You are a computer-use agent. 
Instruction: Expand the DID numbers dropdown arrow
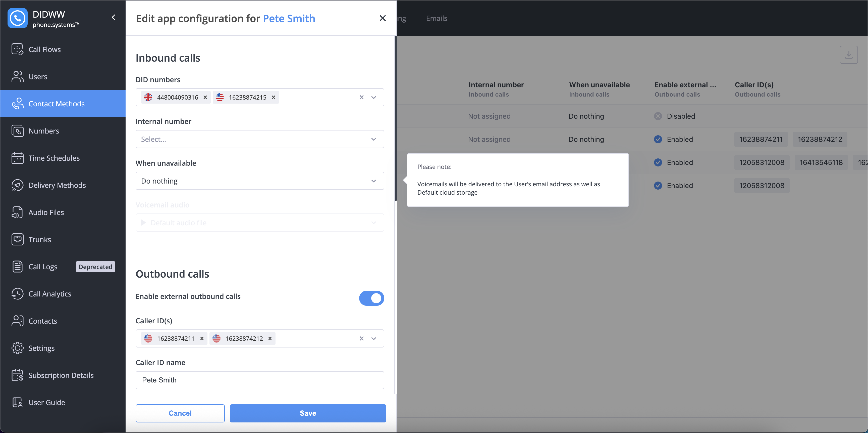pos(374,98)
